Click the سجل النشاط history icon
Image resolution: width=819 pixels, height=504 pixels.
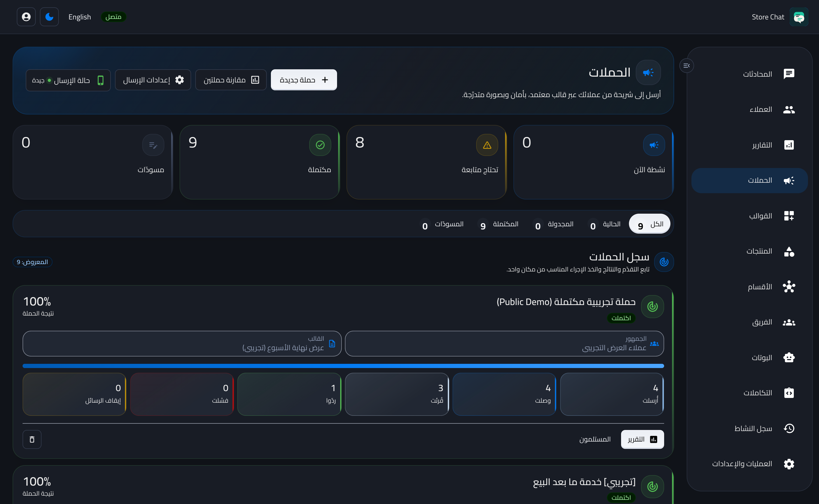[789, 428]
